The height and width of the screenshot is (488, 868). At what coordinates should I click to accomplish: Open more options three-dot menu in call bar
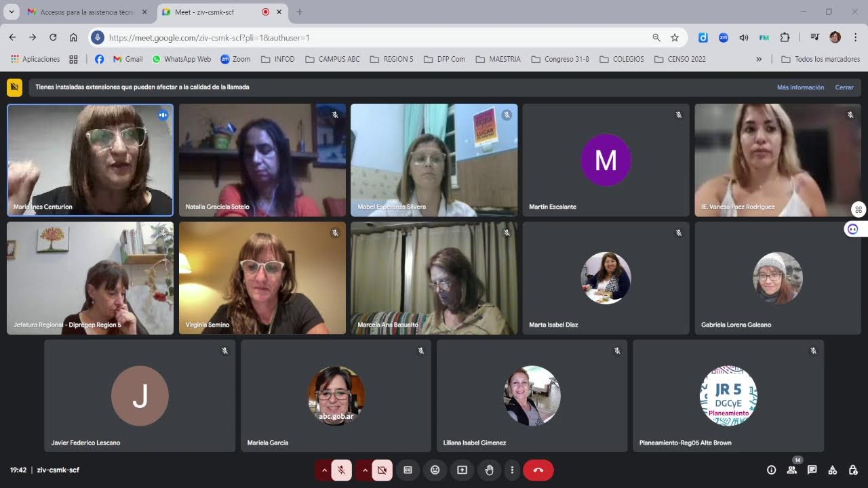[x=512, y=470]
